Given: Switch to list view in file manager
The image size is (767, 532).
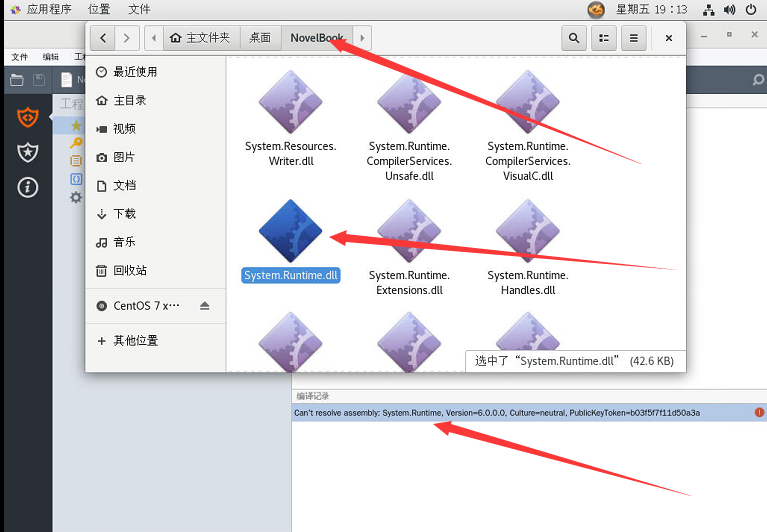Looking at the screenshot, I should (603, 38).
